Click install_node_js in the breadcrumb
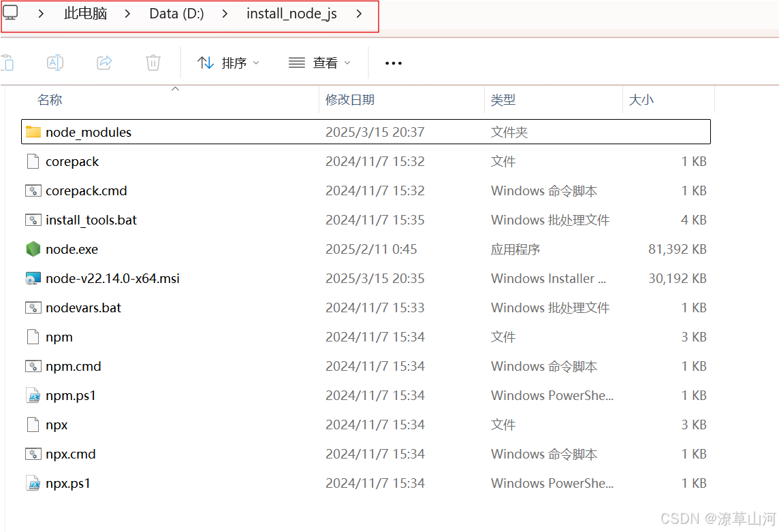The width and height of the screenshot is (779, 532). pyautogui.click(x=291, y=14)
